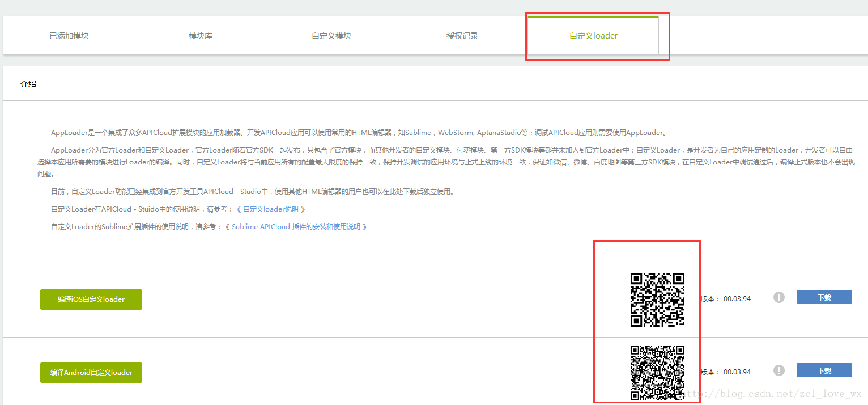Click the iOS version text 00.03.94

(x=737, y=299)
